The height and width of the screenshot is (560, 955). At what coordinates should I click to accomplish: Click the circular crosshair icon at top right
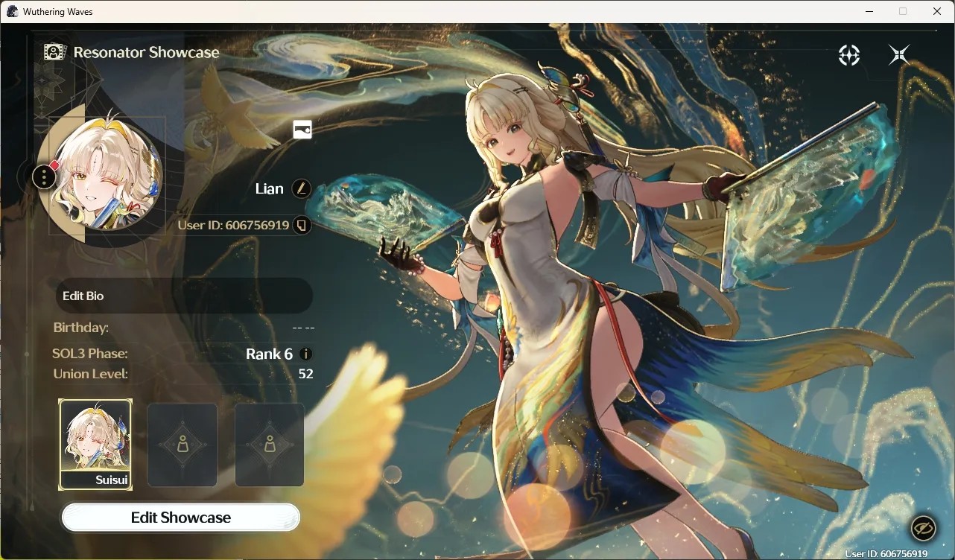point(849,55)
